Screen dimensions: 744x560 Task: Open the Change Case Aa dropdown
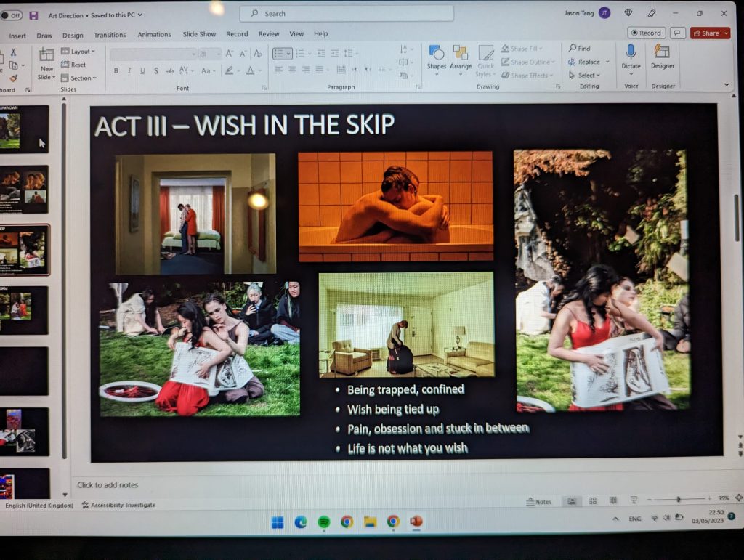pyautogui.click(x=209, y=70)
